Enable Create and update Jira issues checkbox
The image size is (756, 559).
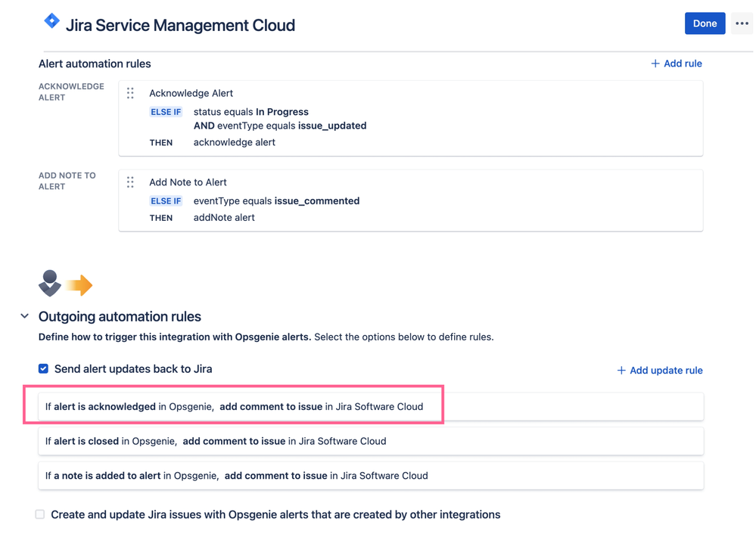pyautogui.click(x=40, y=514)
